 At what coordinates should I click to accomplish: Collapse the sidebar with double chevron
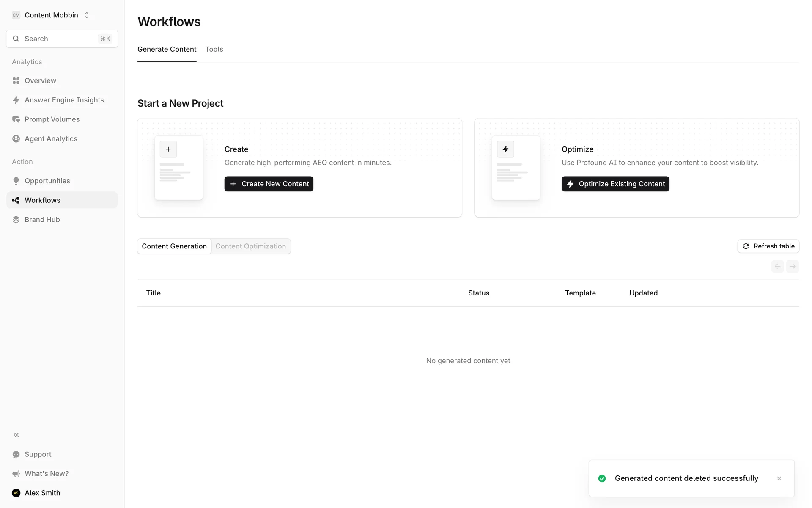coord(16,435)
